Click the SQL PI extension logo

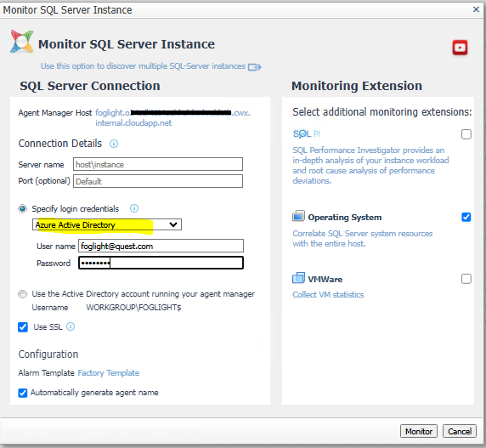[x=306, y=134]
